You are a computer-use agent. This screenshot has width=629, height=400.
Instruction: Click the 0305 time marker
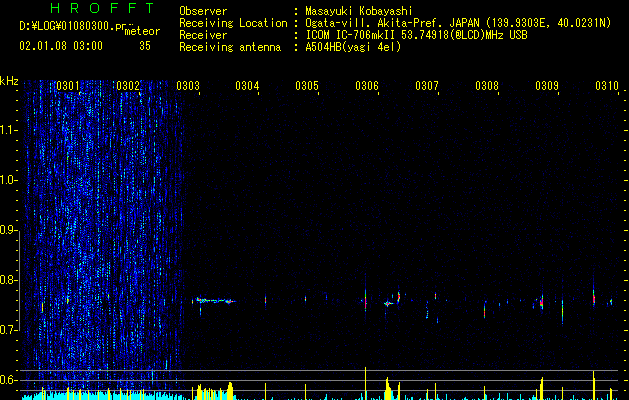tap(307, 86)
